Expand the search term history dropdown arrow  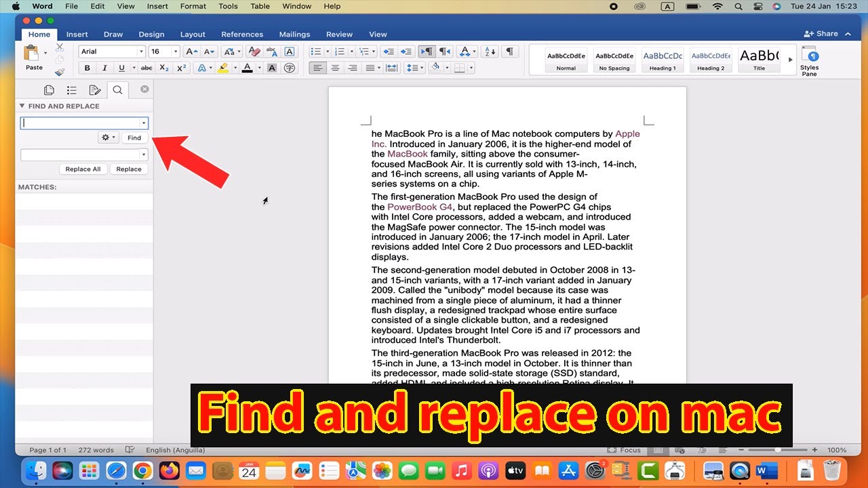tap(144, 123)
